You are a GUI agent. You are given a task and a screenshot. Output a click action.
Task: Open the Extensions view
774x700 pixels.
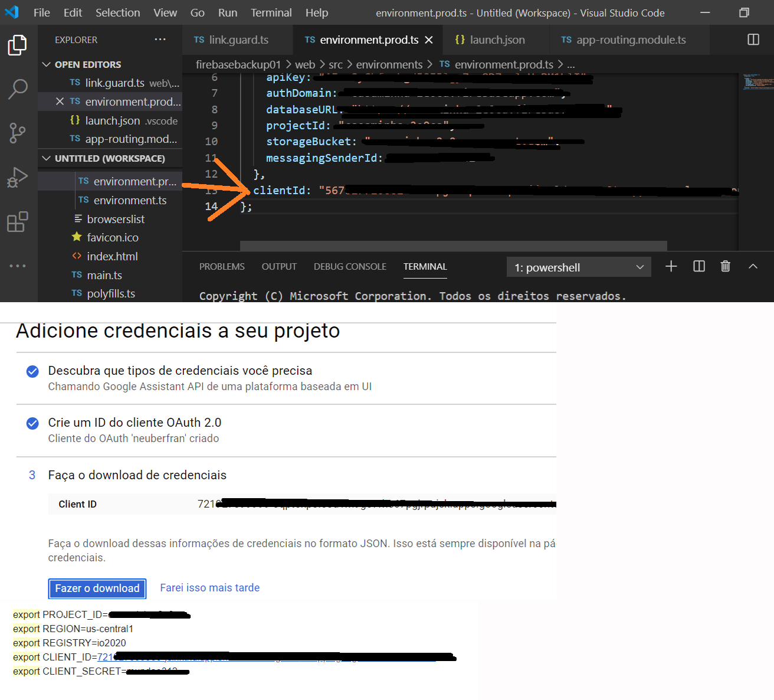click(18, 222)
